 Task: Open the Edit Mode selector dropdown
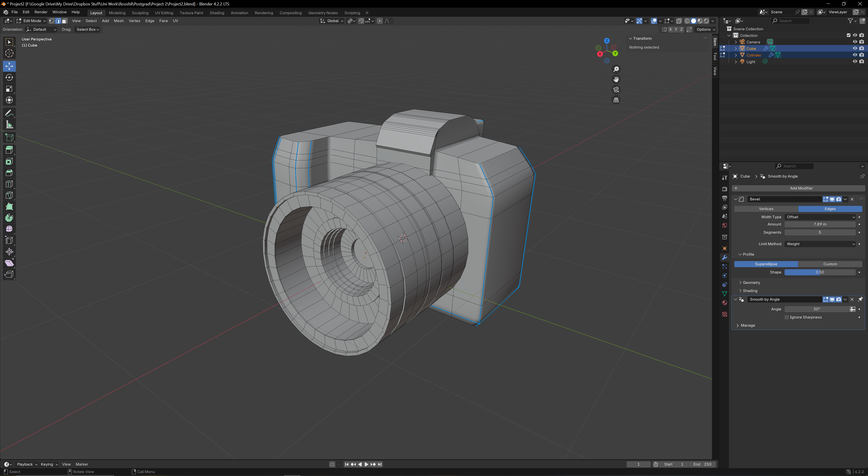coord(31,21)
